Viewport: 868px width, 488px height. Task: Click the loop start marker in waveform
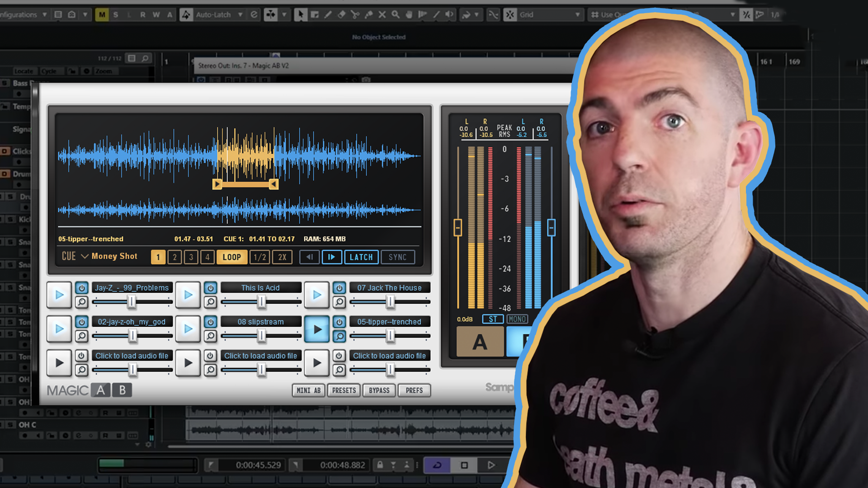[217, 184]
